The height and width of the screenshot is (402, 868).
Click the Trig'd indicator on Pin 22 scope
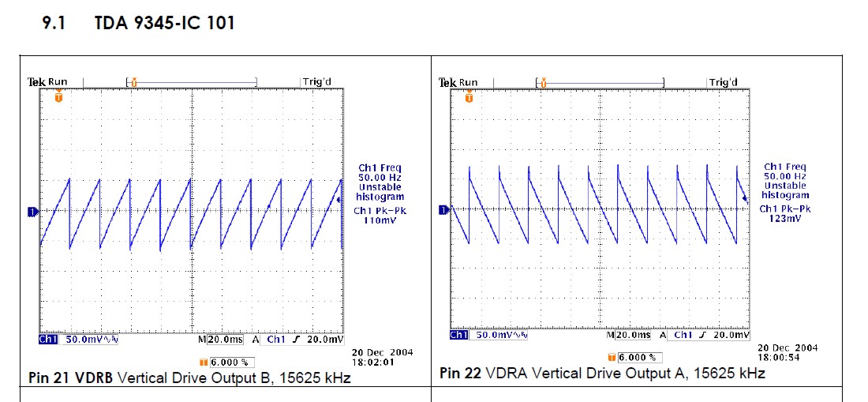click(723, 82)
